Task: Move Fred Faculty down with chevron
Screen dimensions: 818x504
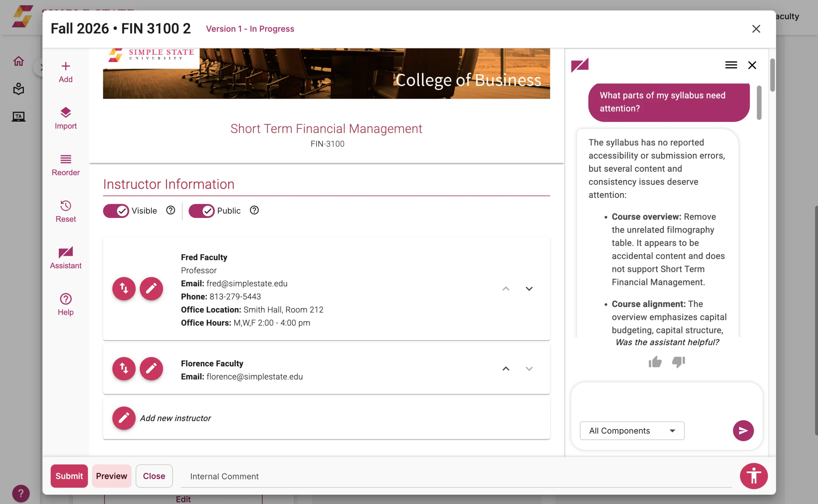Action: 529,289
